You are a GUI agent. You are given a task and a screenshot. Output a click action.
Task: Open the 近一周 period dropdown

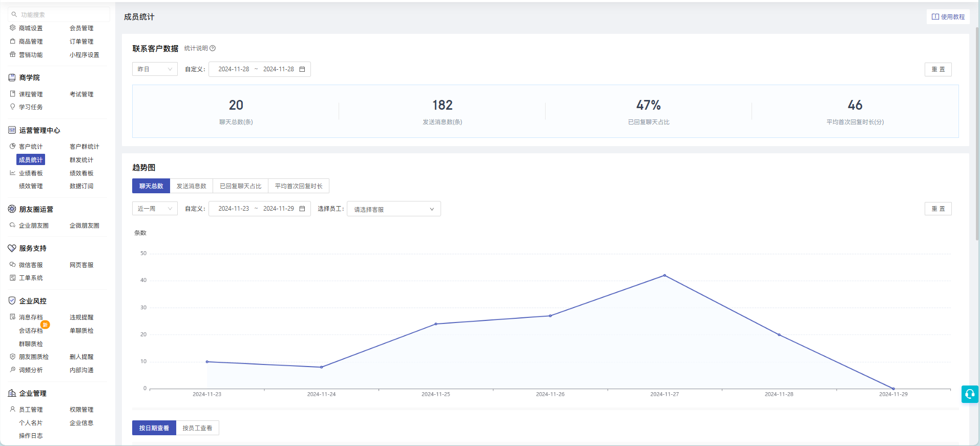(x=155, y=209)
